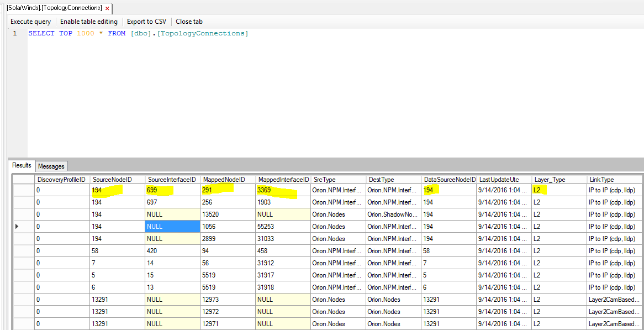The image size is (644, 330).
Task: Select SourceInterfaceID cell 420
Action: point(173,251)
